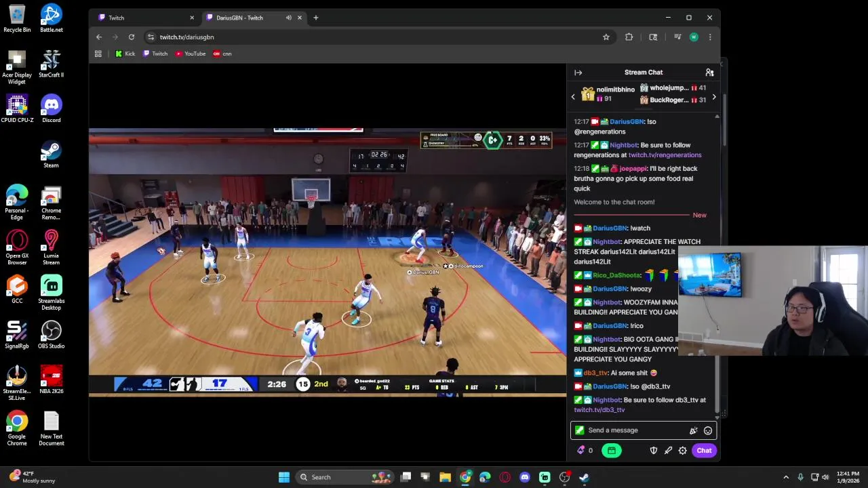Collapse the Stream Chat panel
Screen dimensions: 868x488
(578, 73)
